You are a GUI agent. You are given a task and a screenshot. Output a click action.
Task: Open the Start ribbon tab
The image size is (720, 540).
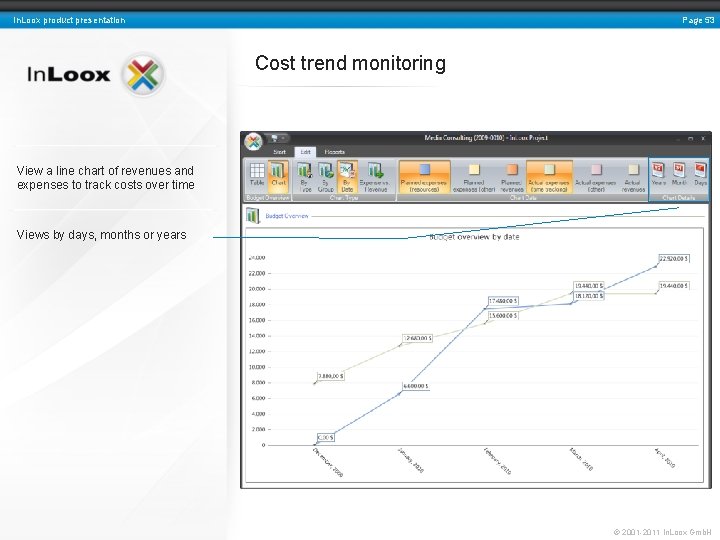(279, 152)
